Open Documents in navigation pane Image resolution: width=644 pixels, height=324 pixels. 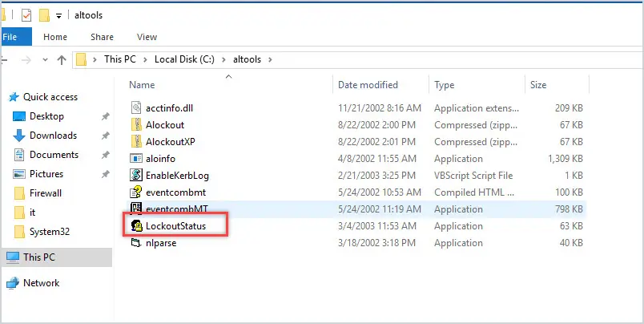coord(54,155)
